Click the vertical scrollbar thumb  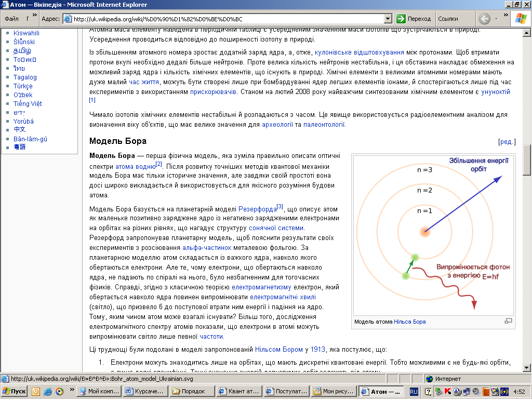(x=527, y=160)
